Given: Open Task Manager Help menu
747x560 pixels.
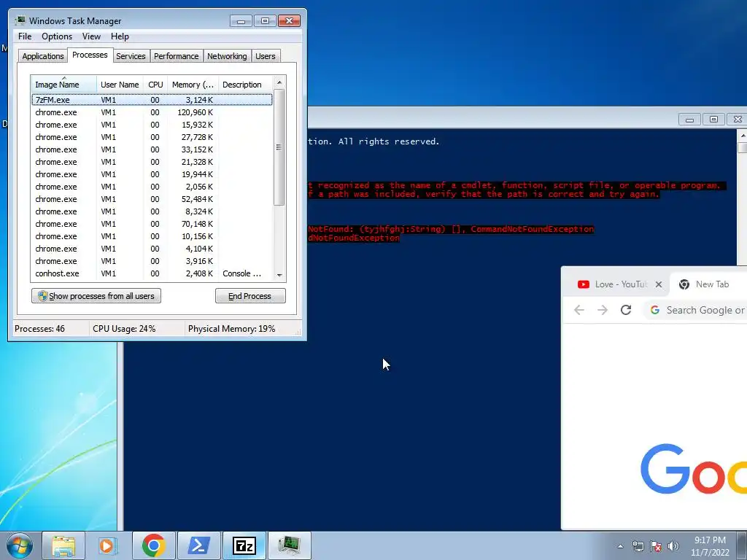Looking at the screenshot, I should [x=120, y=36].
